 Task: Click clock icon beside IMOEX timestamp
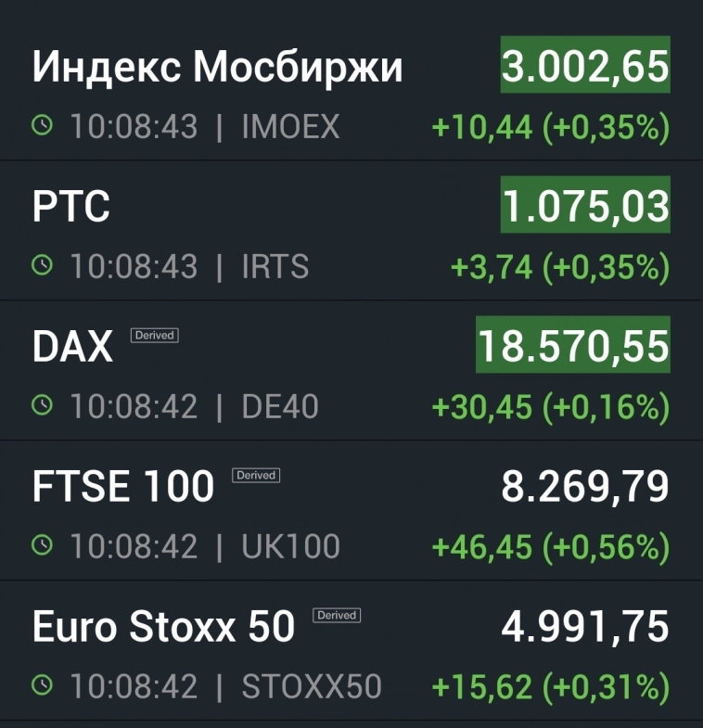click(x=43, y=126)
